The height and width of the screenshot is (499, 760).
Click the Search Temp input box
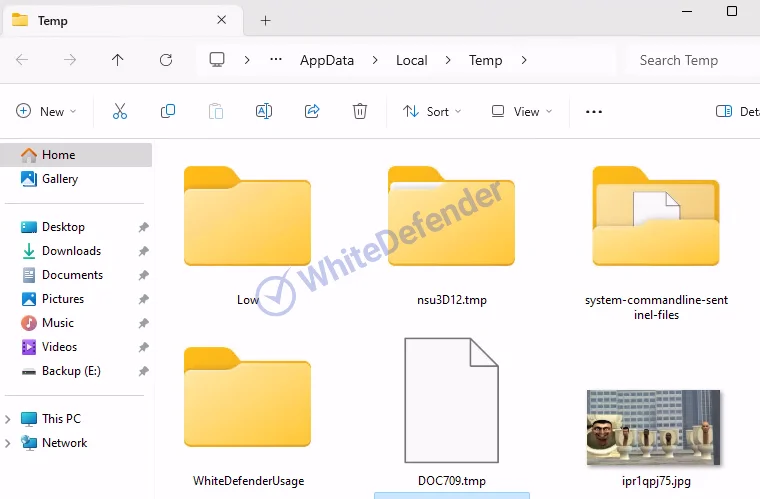(x=690, y=60)
